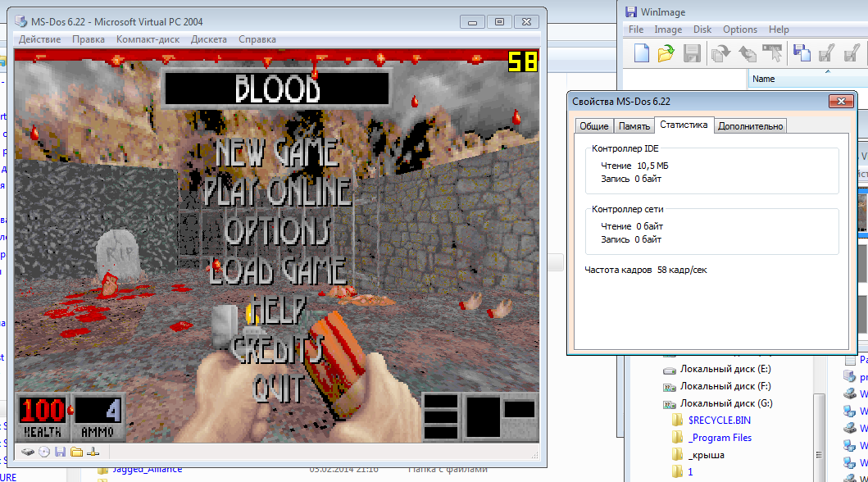868x482 pixels.
Task: Click the greyed Save floppy icon in WinImage
Action: pyautogui.click(x=692, y=53)
